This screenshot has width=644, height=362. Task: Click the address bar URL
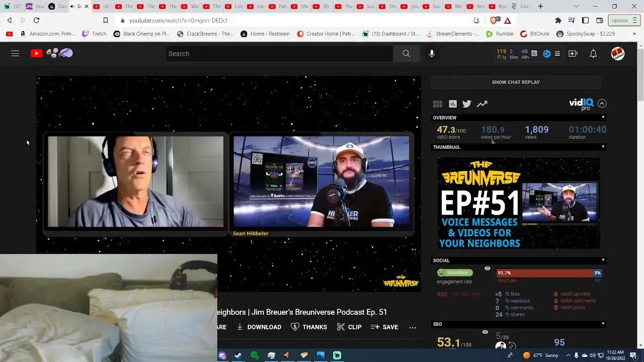(178, 21)
